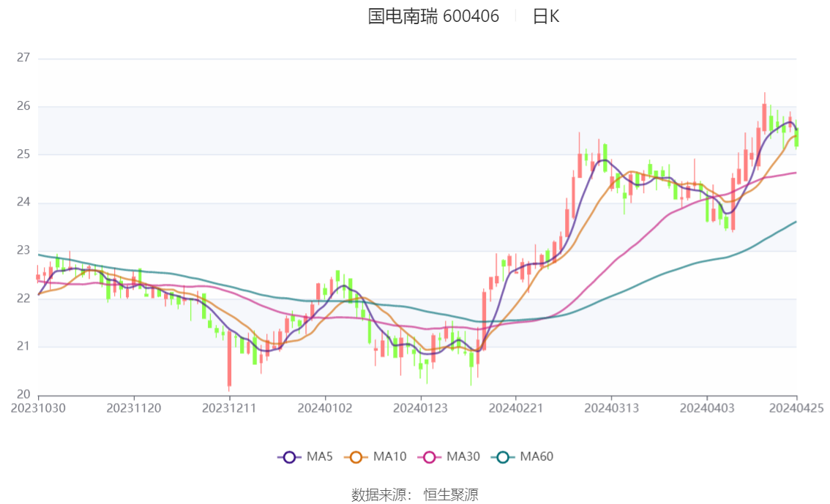The height and width of the screenshot is (504, 830).
Task: Click the long red candle near 20231211
Action: pos(229,360)
